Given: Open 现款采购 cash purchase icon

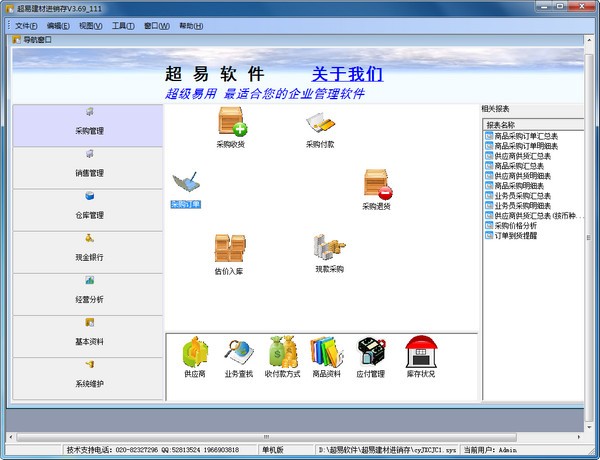Looking at the screenshot, I should click(329, 253).
